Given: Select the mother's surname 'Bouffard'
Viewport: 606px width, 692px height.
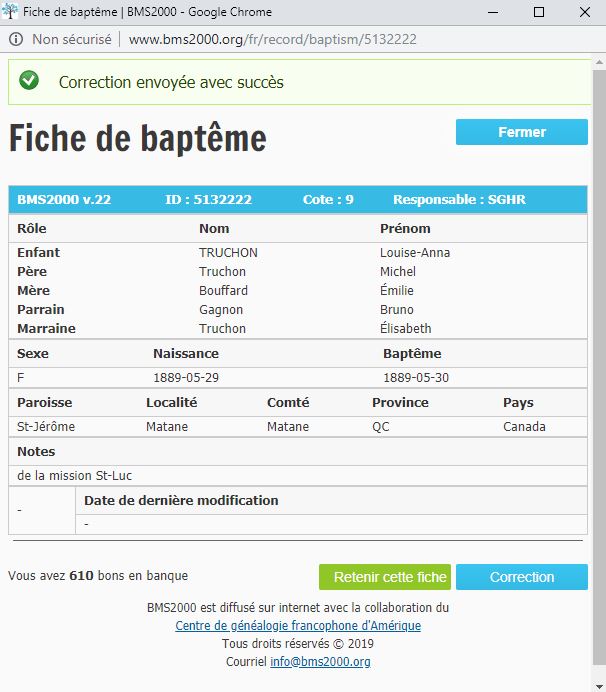Looking at the screenshot, I should tap(223, 290).
